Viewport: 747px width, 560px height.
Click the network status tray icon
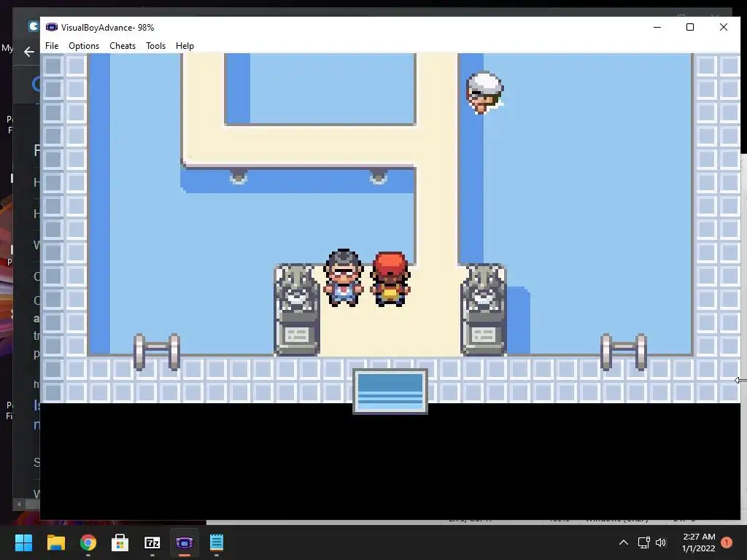pos(643,542)
